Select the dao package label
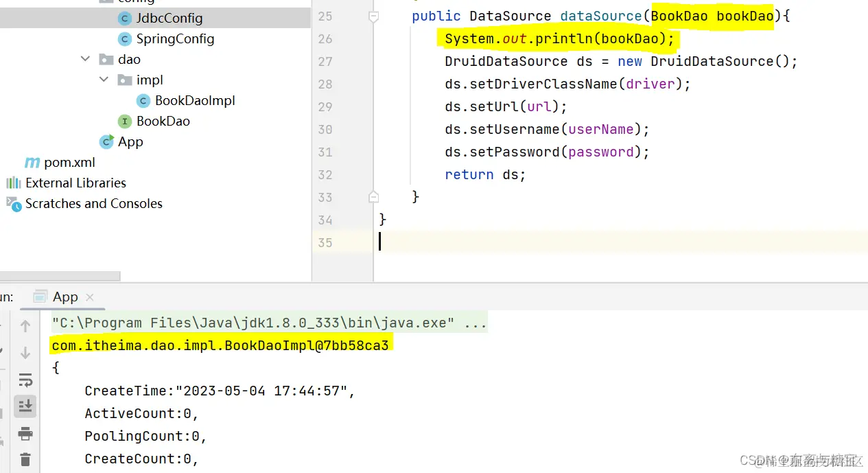Image resolution: width=868 pixels, height=473 pixels. pyautogui.click(x=129, y=60)
